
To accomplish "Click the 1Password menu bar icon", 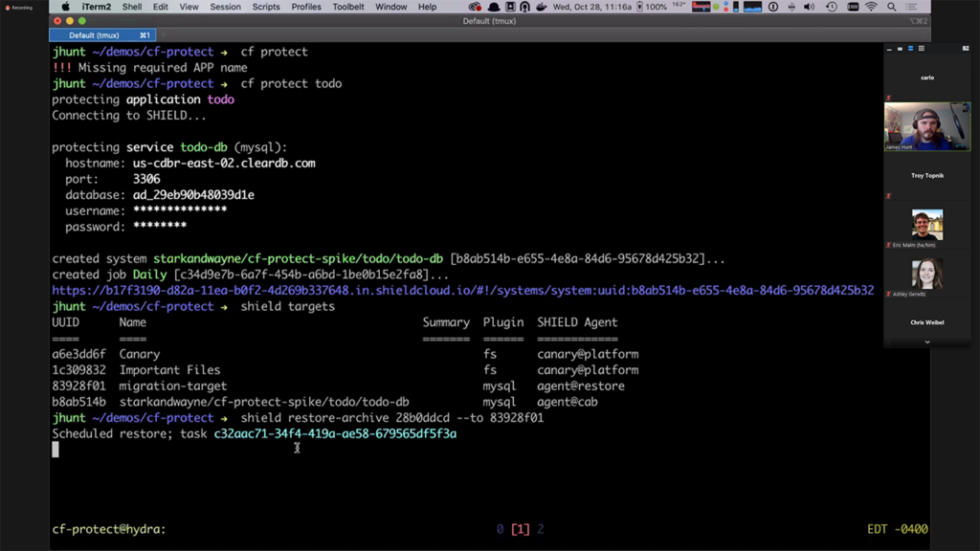I will 773,7.
